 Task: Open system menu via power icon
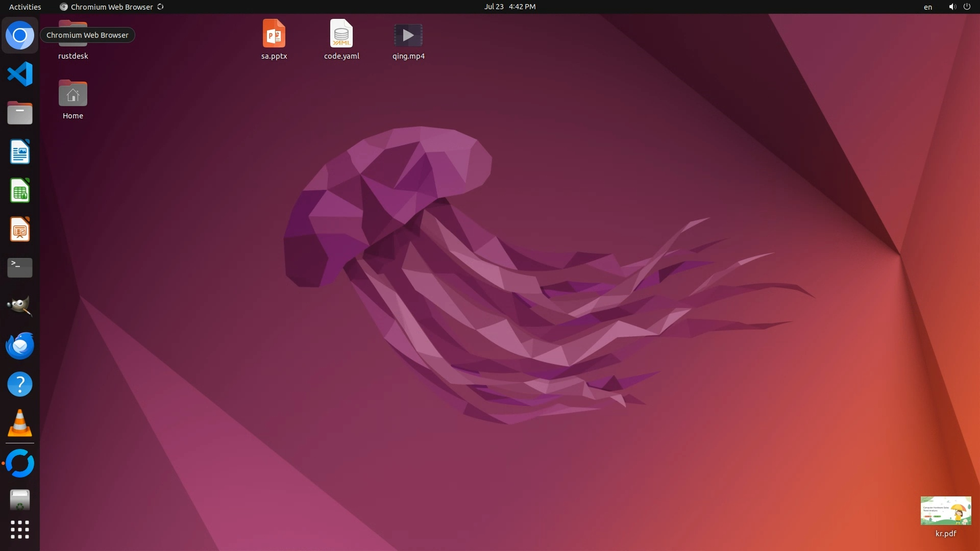[x=967, y=7]
